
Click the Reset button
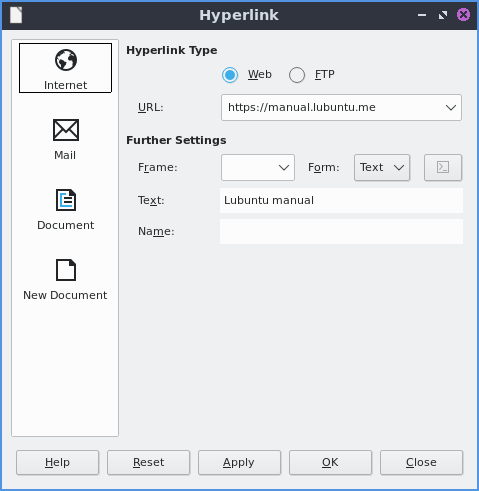[x=148, y=462]
